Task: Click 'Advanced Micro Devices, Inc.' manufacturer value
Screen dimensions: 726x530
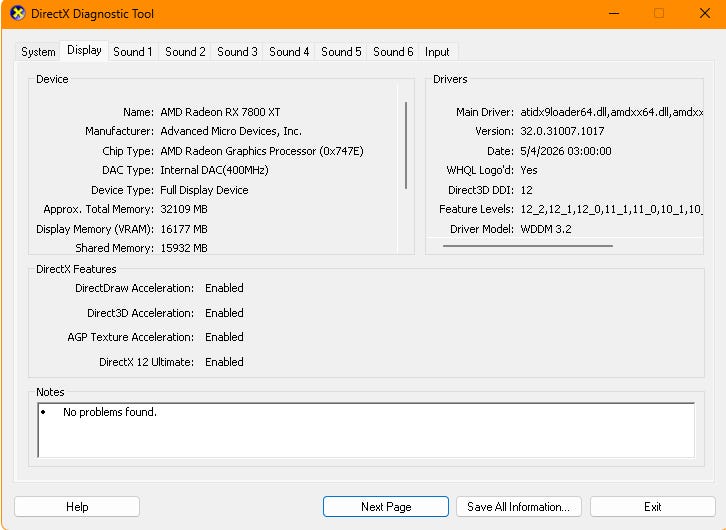Action: [231, 131]
